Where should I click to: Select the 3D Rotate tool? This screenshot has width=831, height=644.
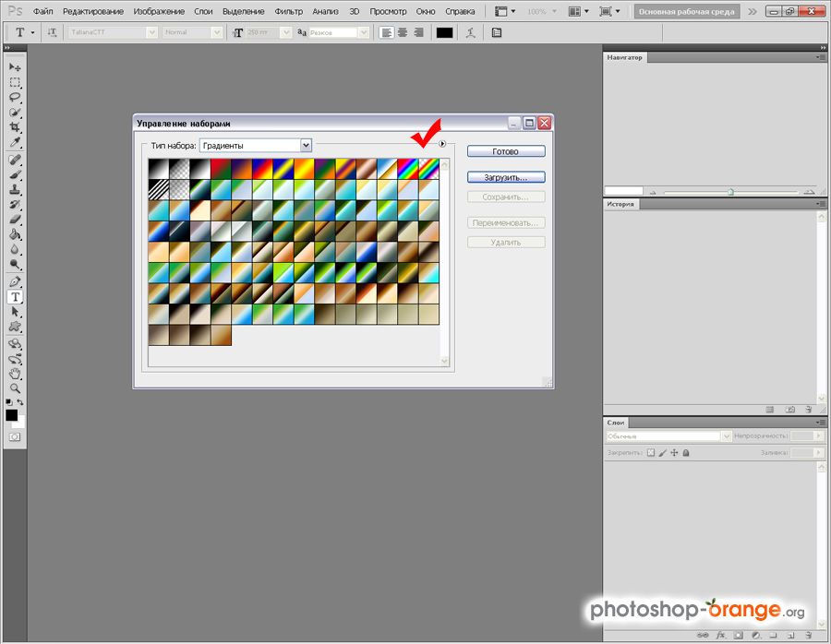click(x=15, y=344)
